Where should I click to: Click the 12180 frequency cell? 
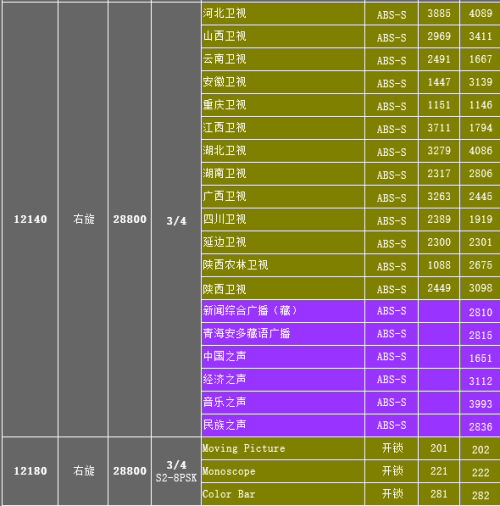(30, 471)
